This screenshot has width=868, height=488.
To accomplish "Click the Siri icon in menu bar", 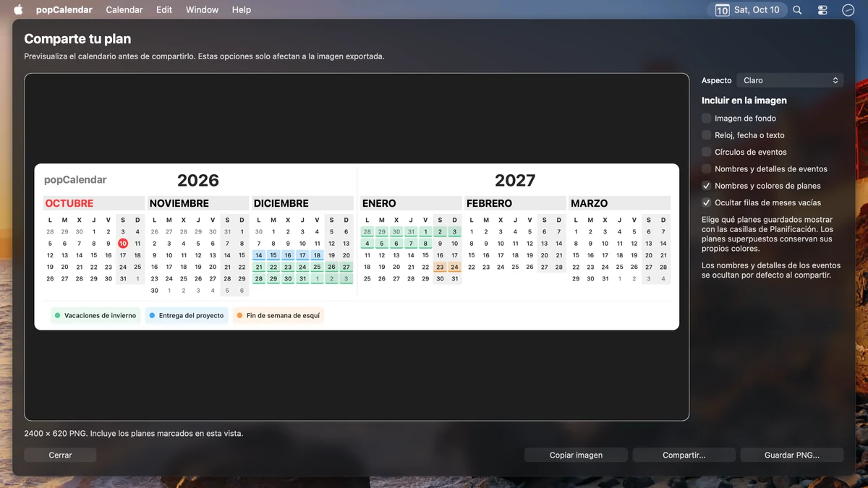I will (848, 10).
